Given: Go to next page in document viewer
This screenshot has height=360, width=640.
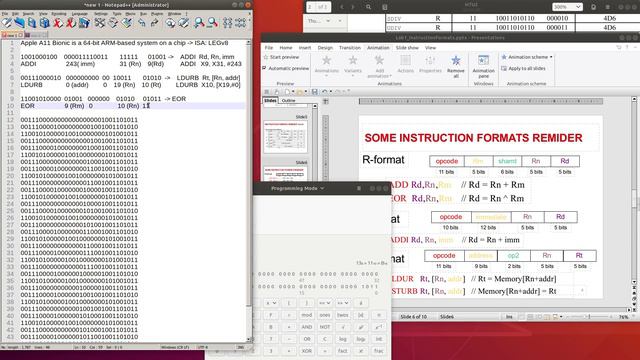Looking at the screenshot, I should [x=353, y=7].
